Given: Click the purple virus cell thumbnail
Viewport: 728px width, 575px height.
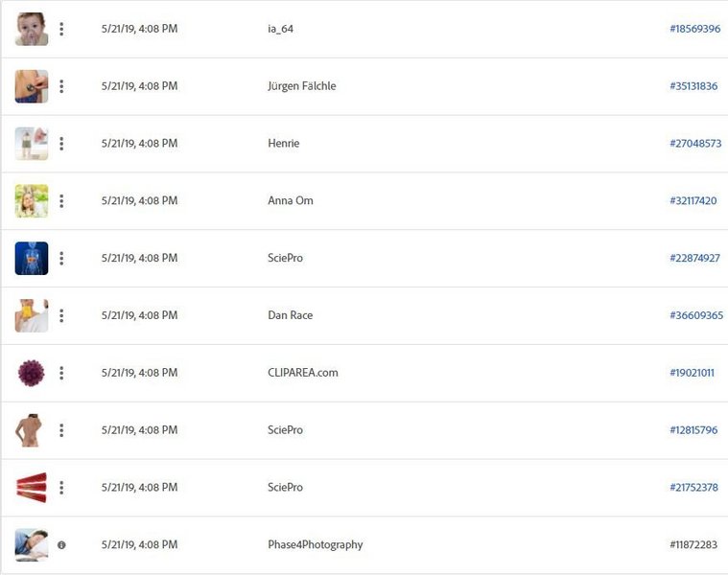Looking at the screenshot, I should [31, 373].
